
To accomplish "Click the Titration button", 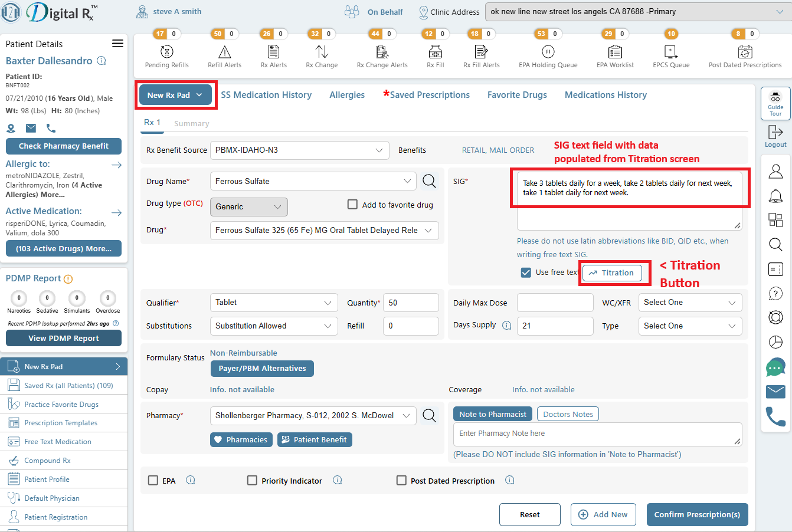I will pos(612,272).
